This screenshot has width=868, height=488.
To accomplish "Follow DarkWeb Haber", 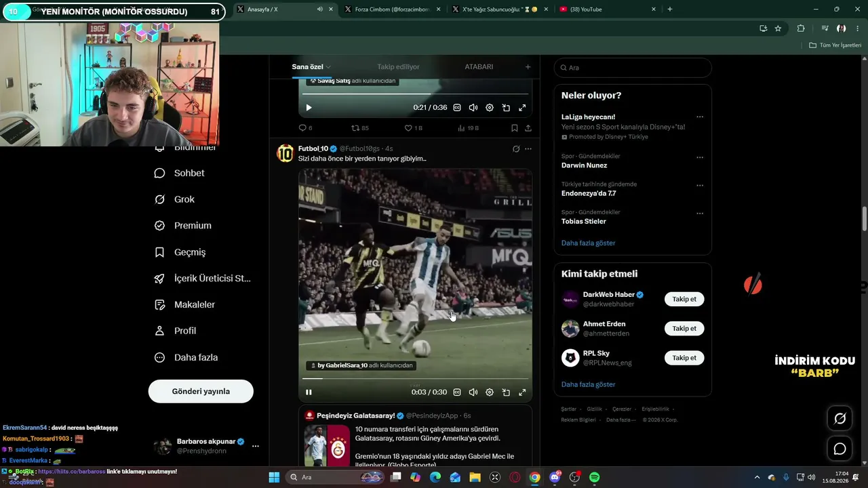I will pos(684,299).
